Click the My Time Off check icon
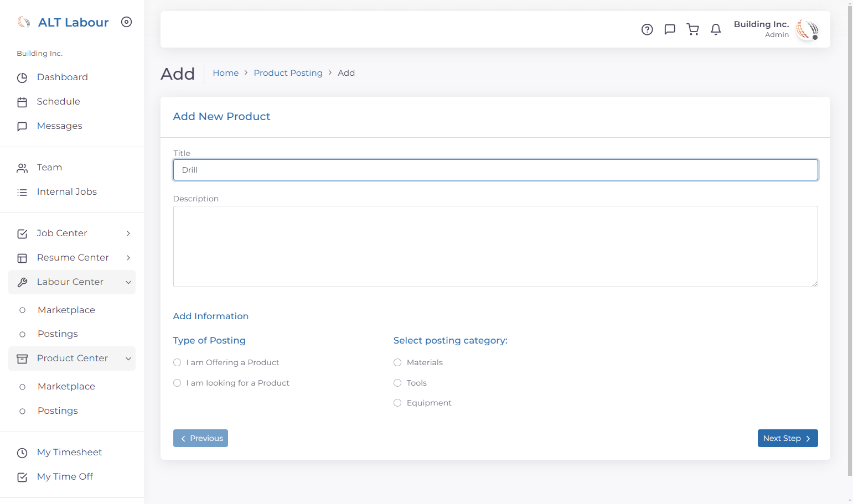This screenshot has width=853, height=504. (22, 477)
